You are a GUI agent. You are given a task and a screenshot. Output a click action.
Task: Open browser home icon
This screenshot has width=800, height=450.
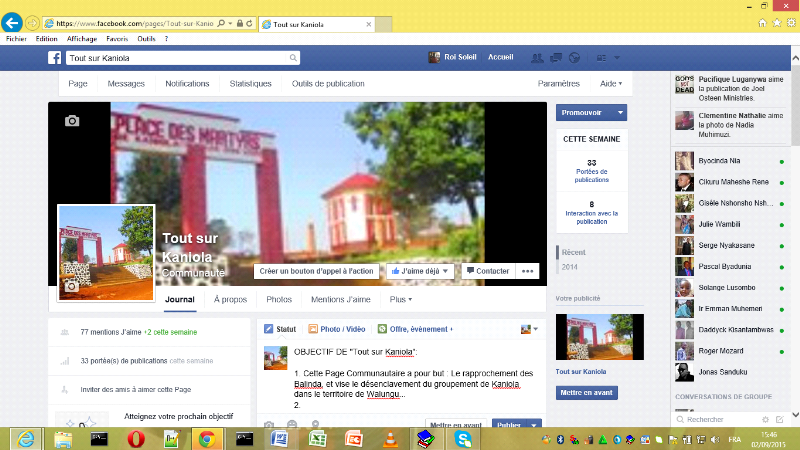pyautogui.click(x=762, y=22)
